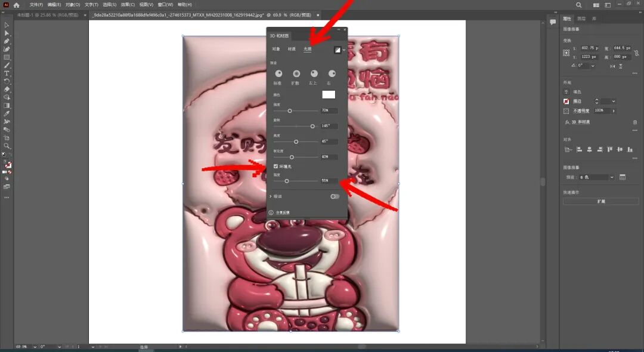Toggle constrain width and height proportions
Screen dimensions: 644x352
tap(636, 53)
